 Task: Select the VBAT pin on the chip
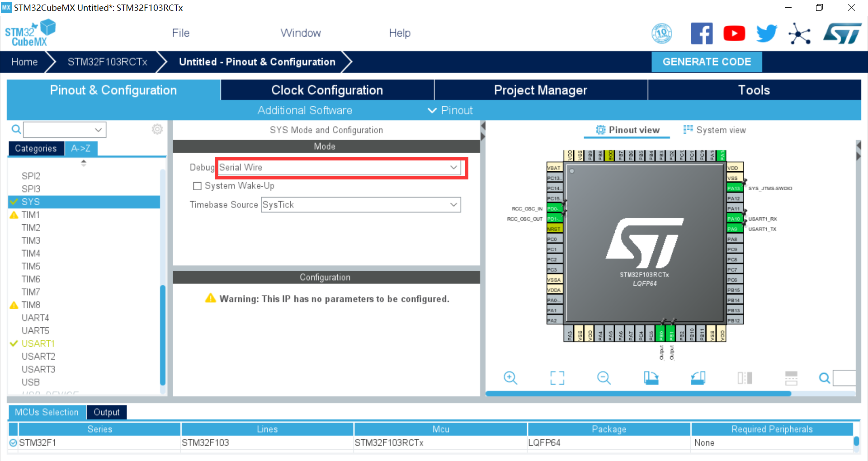coord(554,168)
